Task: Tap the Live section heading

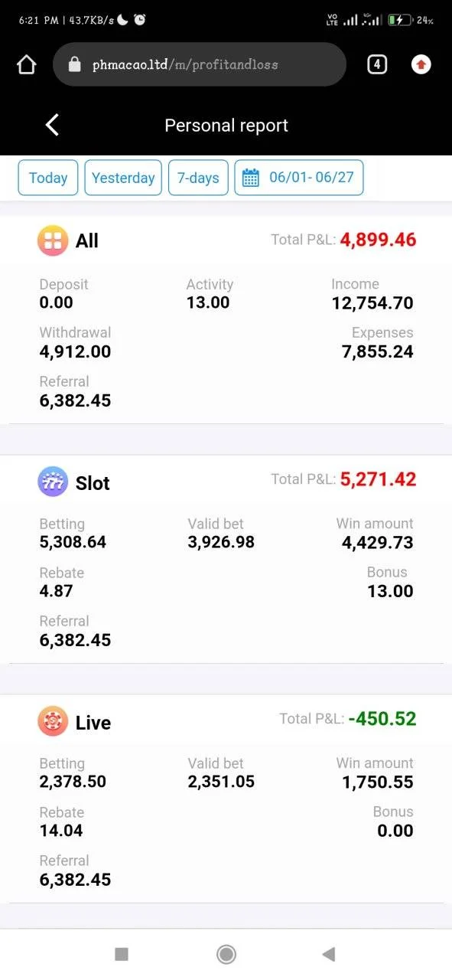Action: point(93,723)
